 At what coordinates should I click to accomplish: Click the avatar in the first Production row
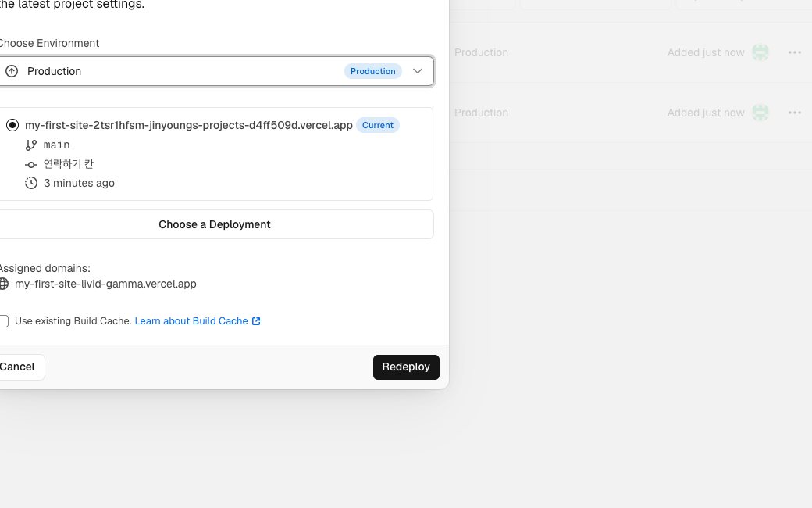pos(760,52)
